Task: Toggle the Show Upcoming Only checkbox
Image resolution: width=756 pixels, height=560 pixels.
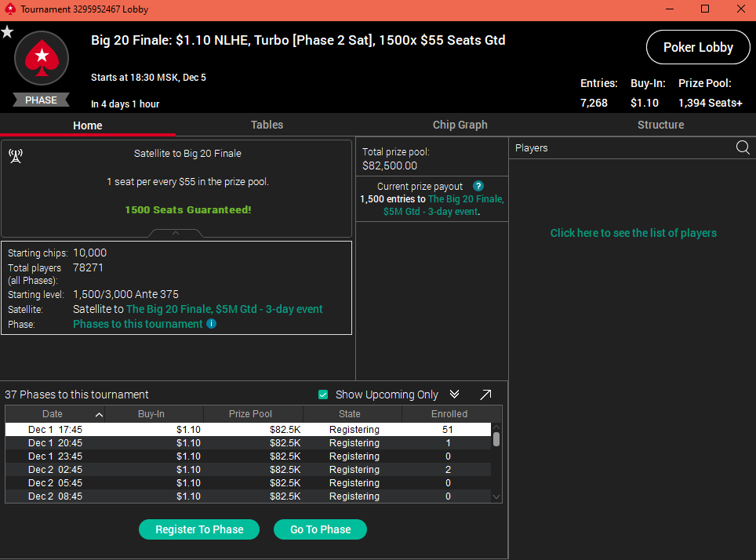Action: (323, 395)
